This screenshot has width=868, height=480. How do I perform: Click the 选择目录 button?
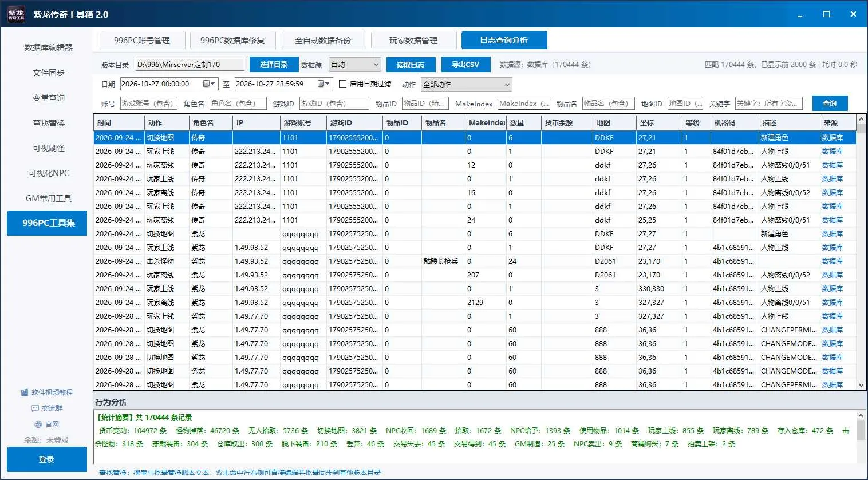274,65
